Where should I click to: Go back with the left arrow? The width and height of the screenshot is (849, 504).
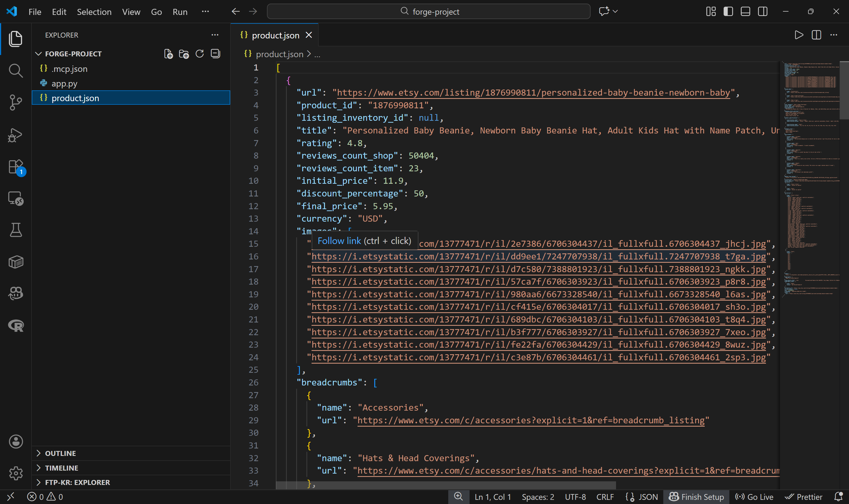(x=236, y=12)
